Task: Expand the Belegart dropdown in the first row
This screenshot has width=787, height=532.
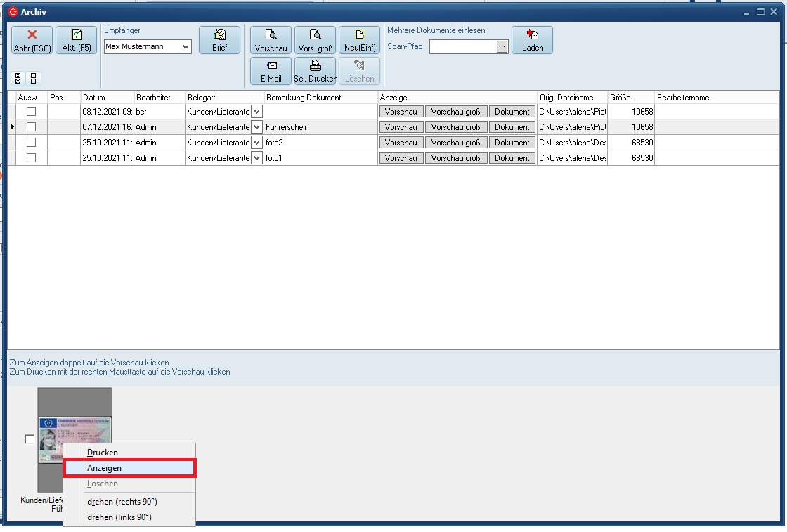Action: 256,112
